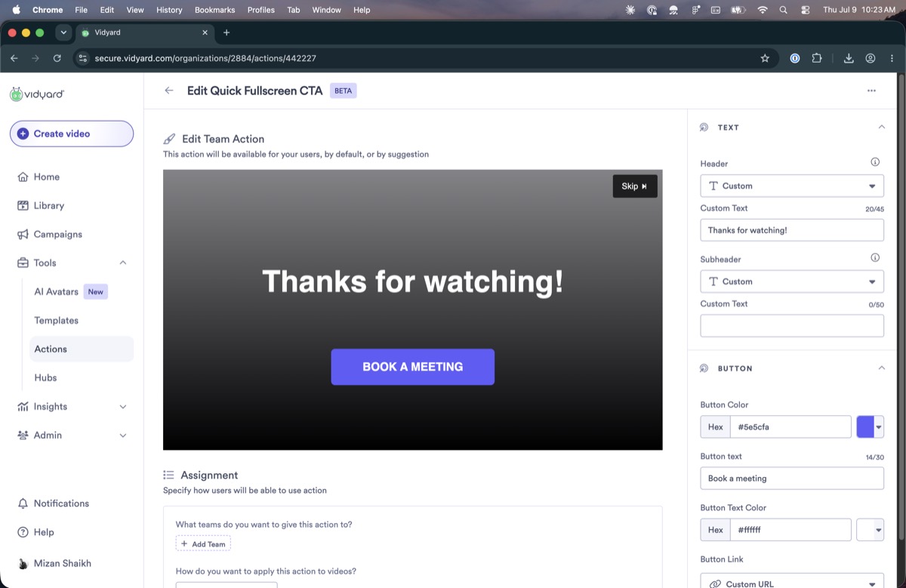The height and width of the screenshot is (588, 906).
Task: Click the Create video button
Action: tap(72, 134)
